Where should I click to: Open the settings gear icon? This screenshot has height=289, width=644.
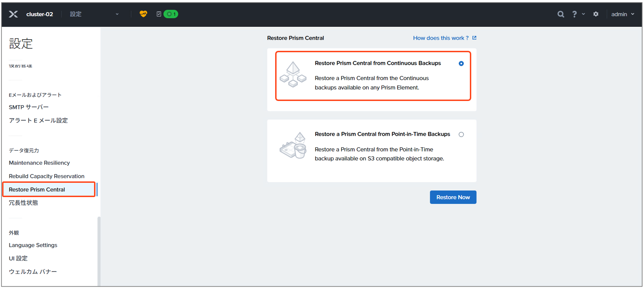596,14
